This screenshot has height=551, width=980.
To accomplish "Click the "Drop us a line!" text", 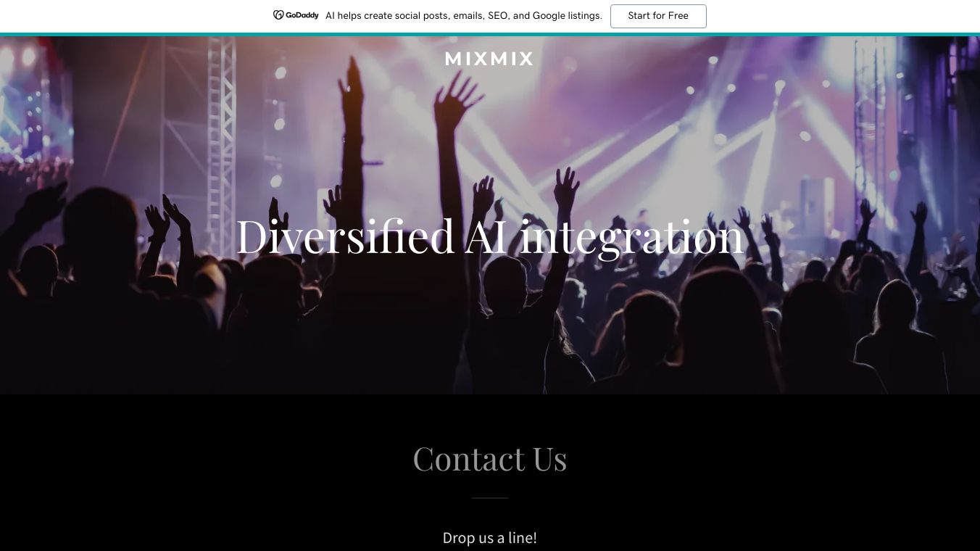I will tap(490, 538).
